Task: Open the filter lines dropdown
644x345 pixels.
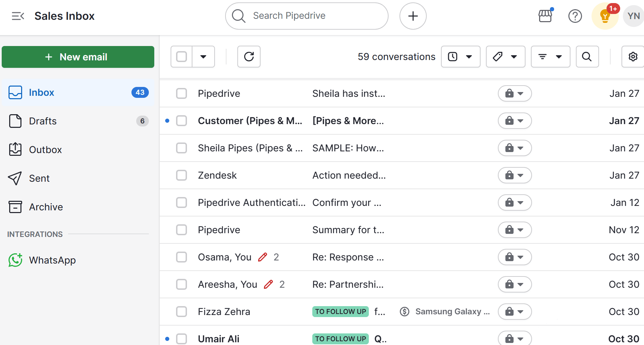Action: pyautogui.click(x=551, y=57)
